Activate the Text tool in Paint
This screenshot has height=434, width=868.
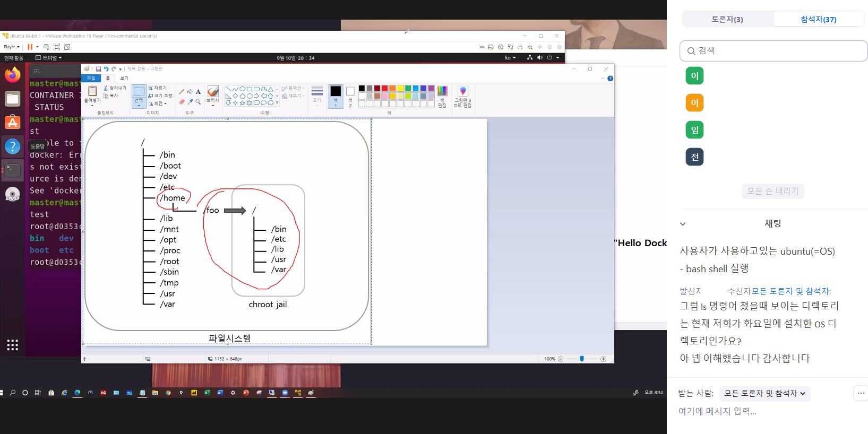198,92
